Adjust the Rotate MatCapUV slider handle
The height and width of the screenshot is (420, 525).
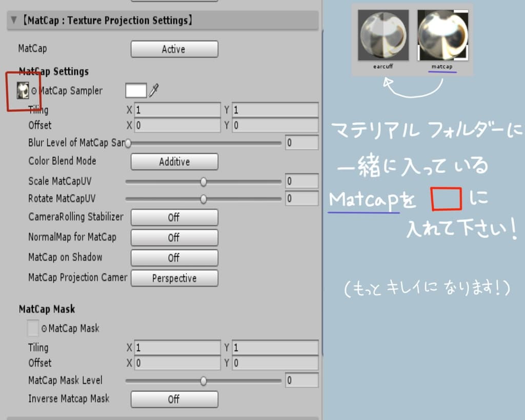click(203, 199)
